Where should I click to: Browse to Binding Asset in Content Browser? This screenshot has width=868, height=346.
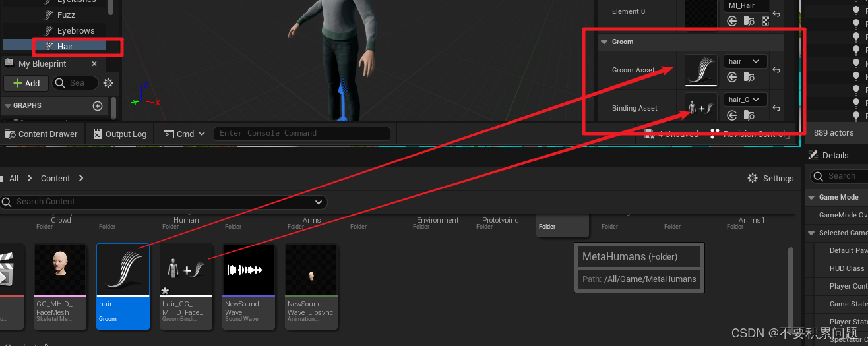[749, 115]
